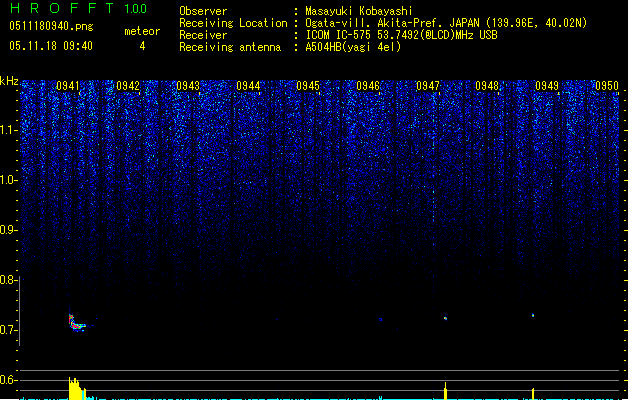Click the 0944 time marker
Viewport: 629px width, 400px height.
pos(248,86)
